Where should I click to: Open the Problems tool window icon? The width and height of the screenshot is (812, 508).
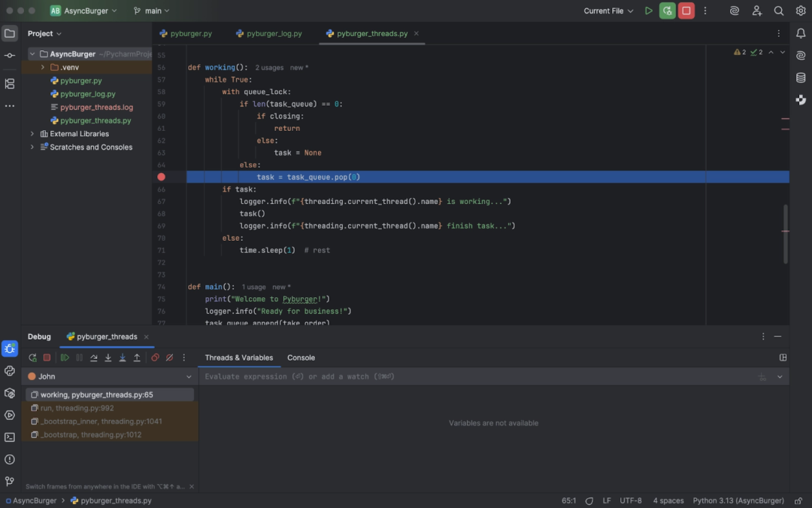(10, 460)
